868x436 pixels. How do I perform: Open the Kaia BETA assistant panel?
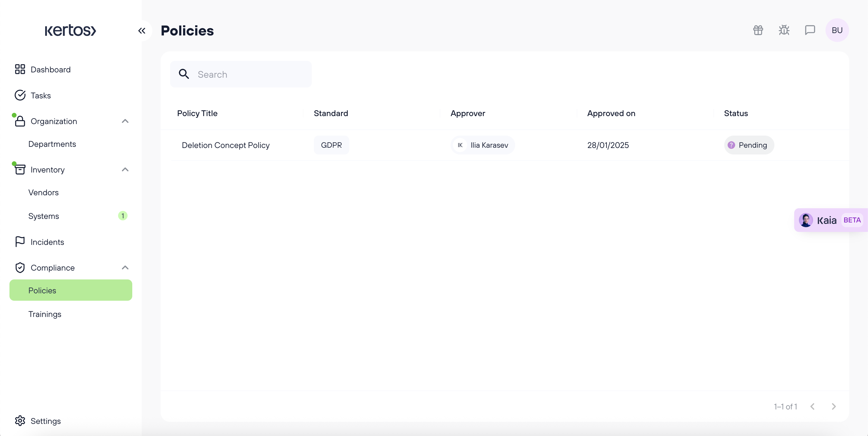831,220
